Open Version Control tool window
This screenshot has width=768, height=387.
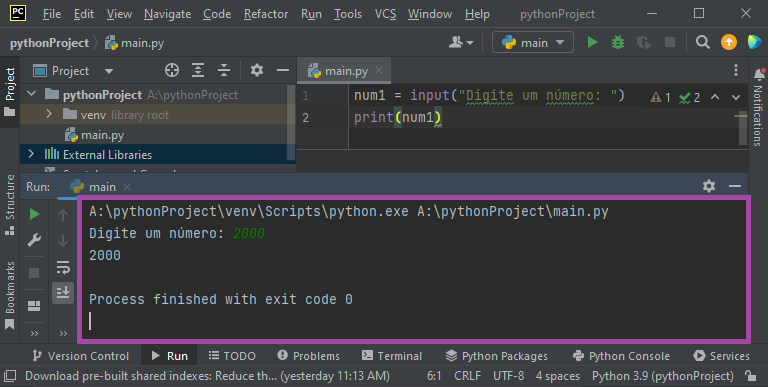click(81, 356)
